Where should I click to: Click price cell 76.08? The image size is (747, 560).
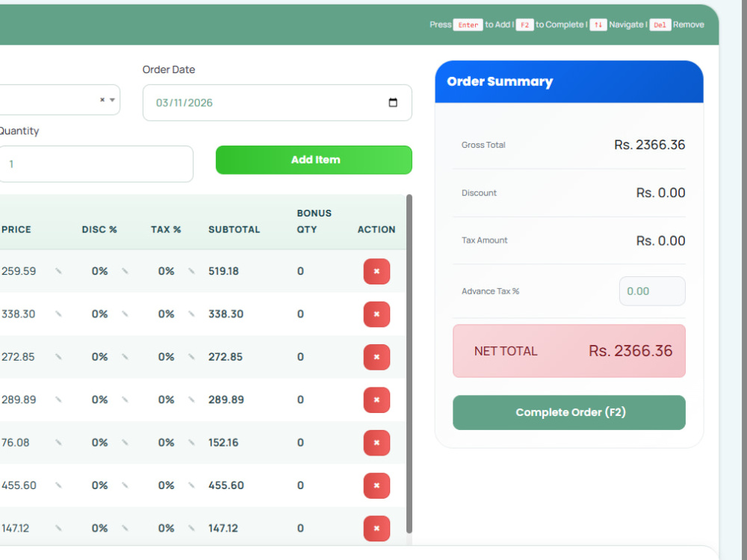tap(15, 442)
